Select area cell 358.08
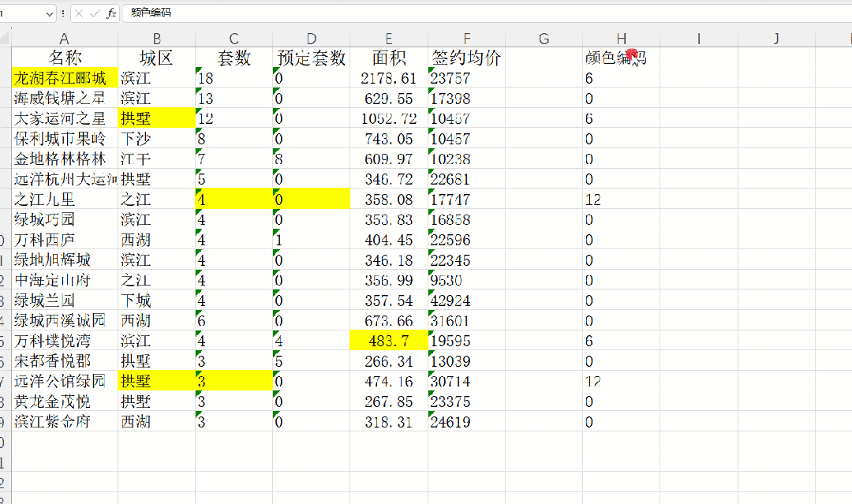852x504 pixels. tap(389, 200)
